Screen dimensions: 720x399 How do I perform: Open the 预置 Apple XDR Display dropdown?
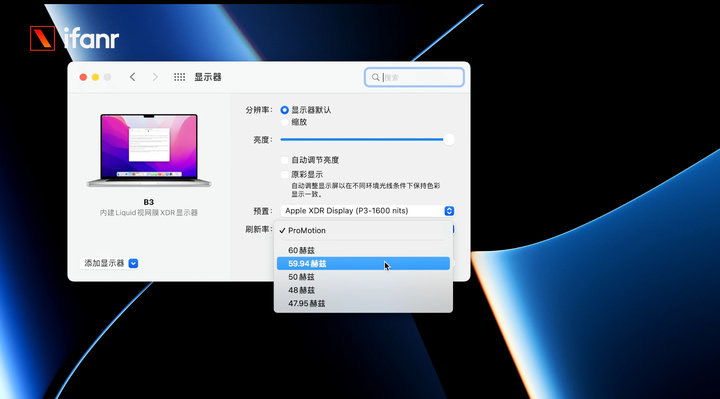pyautogui.click(x=367, y=211)
